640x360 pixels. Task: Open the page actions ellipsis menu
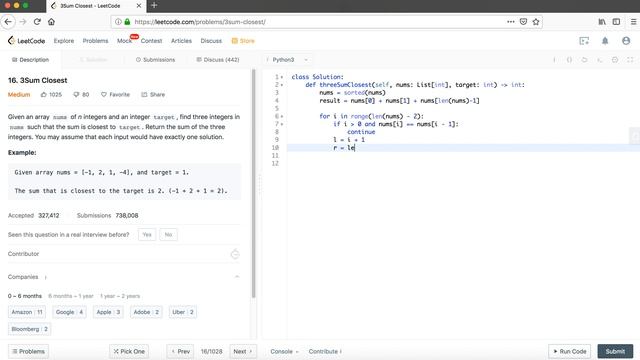(x=511, y=22)
